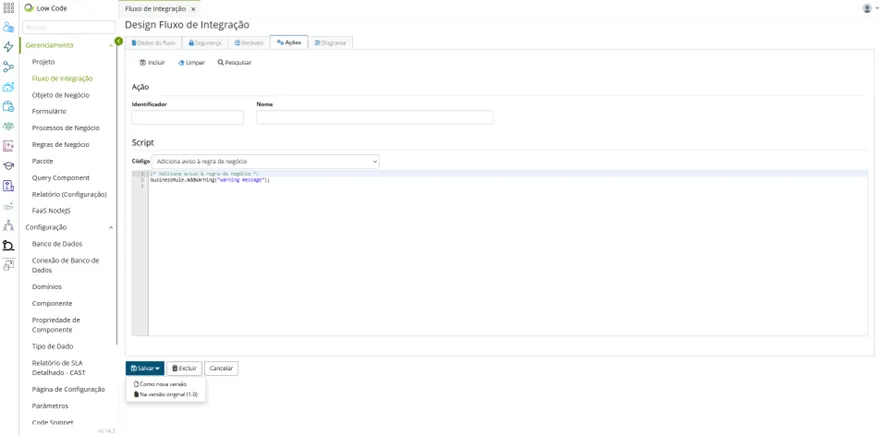Choose 'Como nova versão' save option
This screenshot has height=436, width=886.
pyautogui.click(x=160, y=384)
